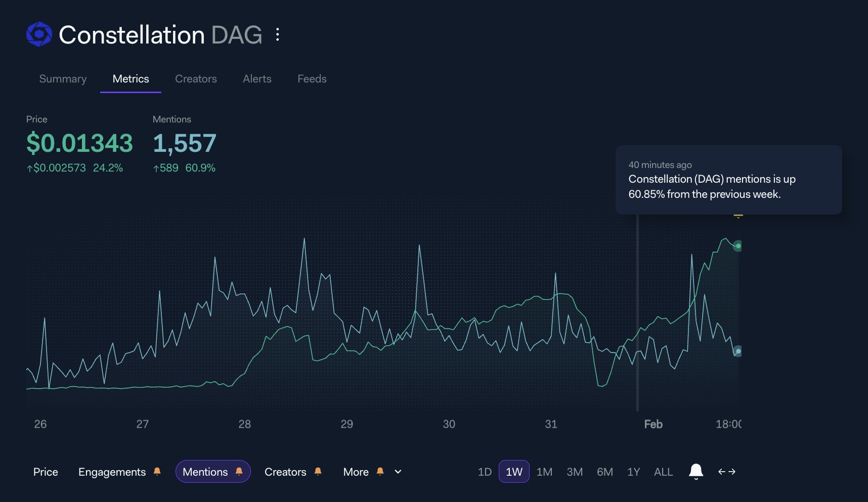Select the ALL time range
The height and width of the screenshot is (502, 868).
coord(663,472)
